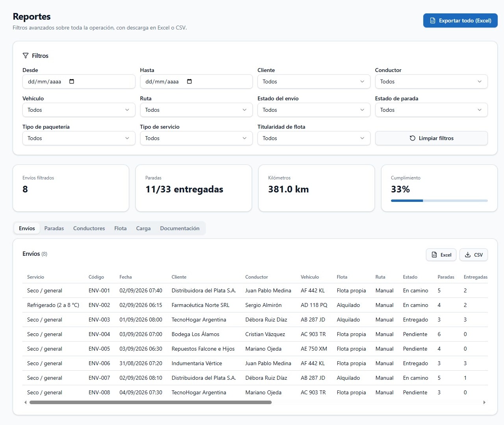Open the calendar picker in Desde field

tap(72, 81)
